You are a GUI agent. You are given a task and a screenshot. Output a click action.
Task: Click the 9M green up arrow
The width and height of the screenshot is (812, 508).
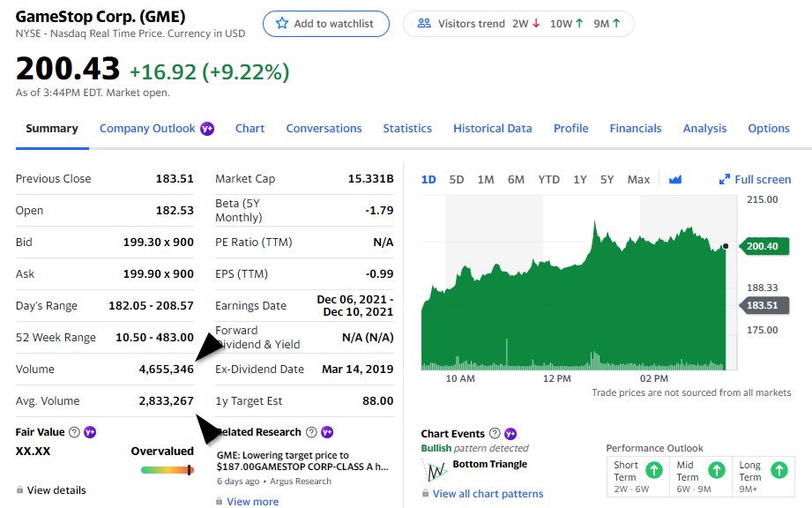coord(616,23)
